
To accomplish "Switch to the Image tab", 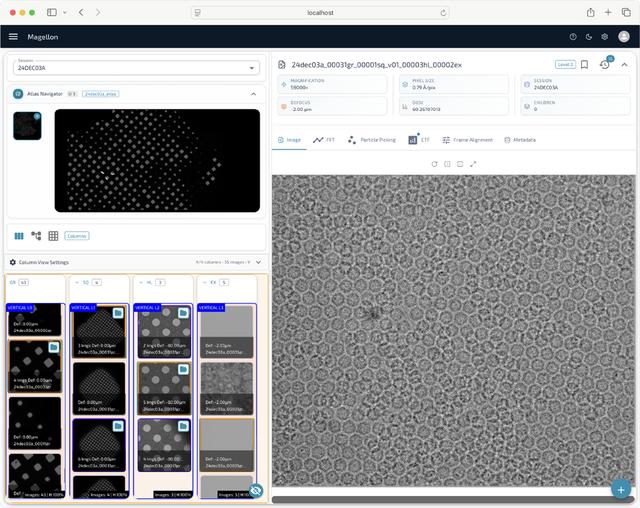I will [x=289, y=140].
